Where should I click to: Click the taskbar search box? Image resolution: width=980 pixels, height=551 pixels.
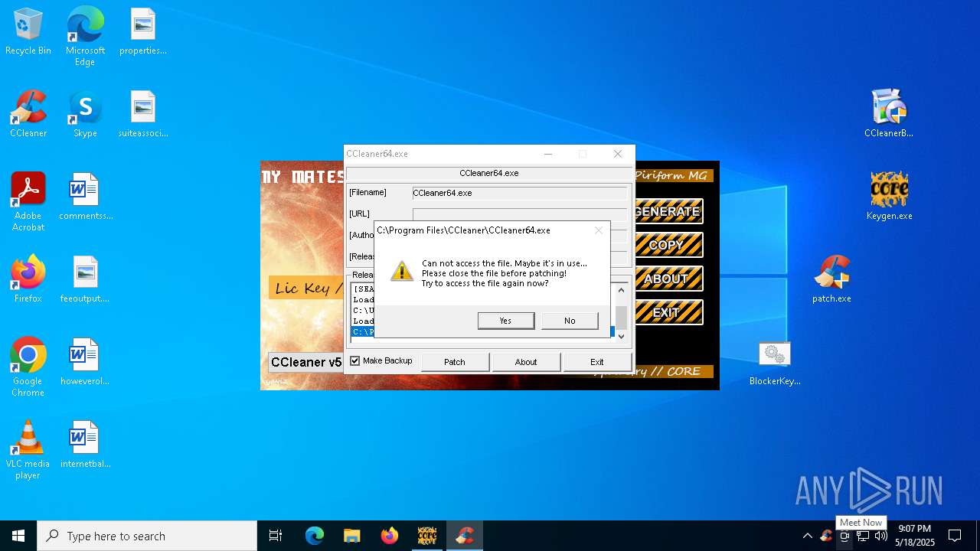(147, 536)
